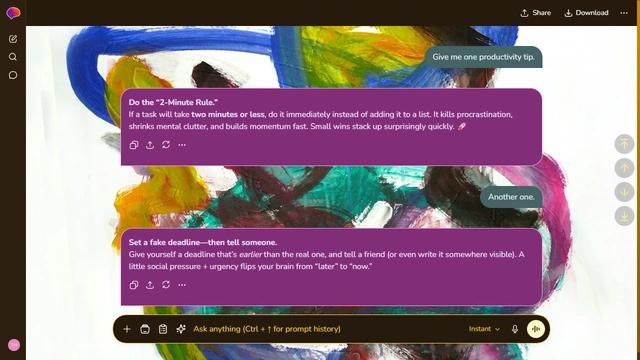Click the sparkle enhance icon in prompt bar

pos(181,329)
